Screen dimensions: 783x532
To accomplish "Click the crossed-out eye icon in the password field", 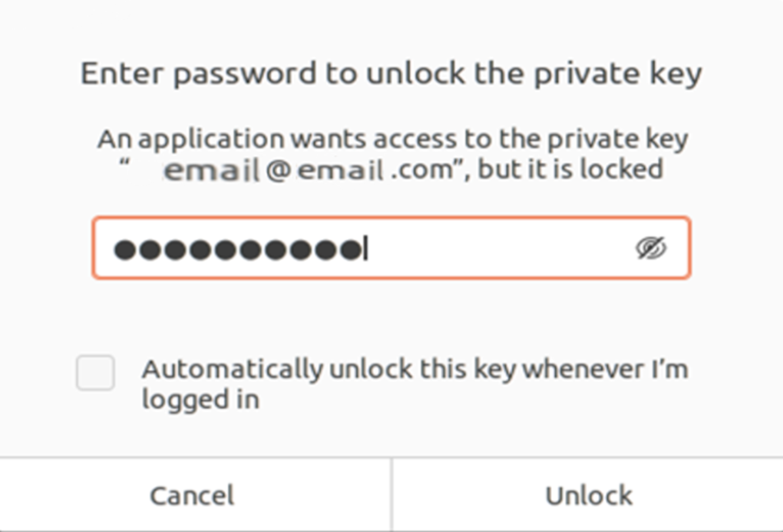I will (x=651, y=249).
